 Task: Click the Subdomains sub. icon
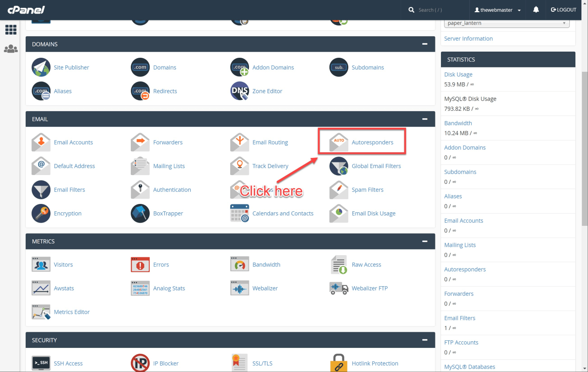coord(339,67)
